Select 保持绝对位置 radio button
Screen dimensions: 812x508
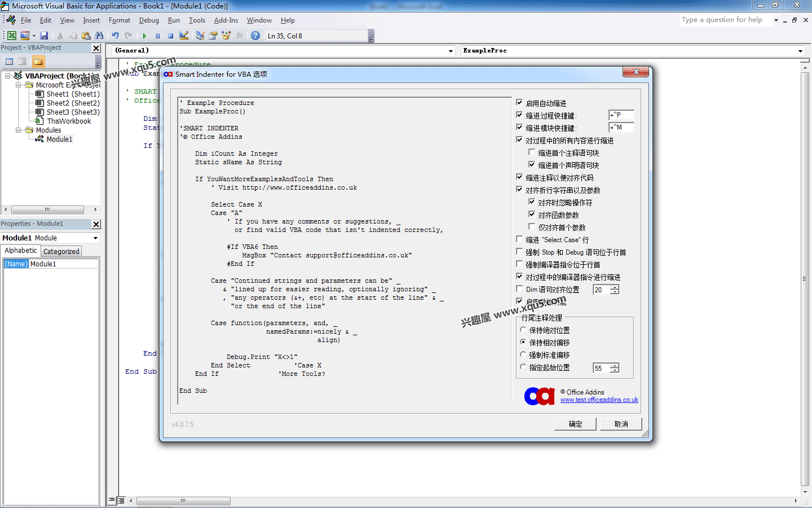(523, 330)
